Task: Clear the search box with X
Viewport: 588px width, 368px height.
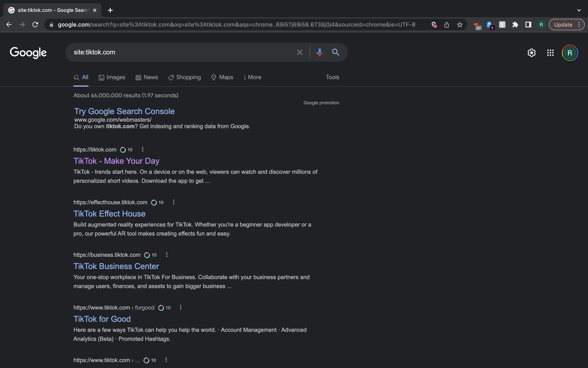Action: coord(300,52)
